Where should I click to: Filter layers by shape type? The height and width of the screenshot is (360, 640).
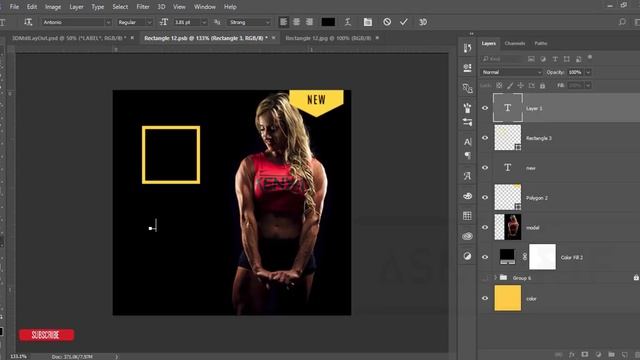567,59
